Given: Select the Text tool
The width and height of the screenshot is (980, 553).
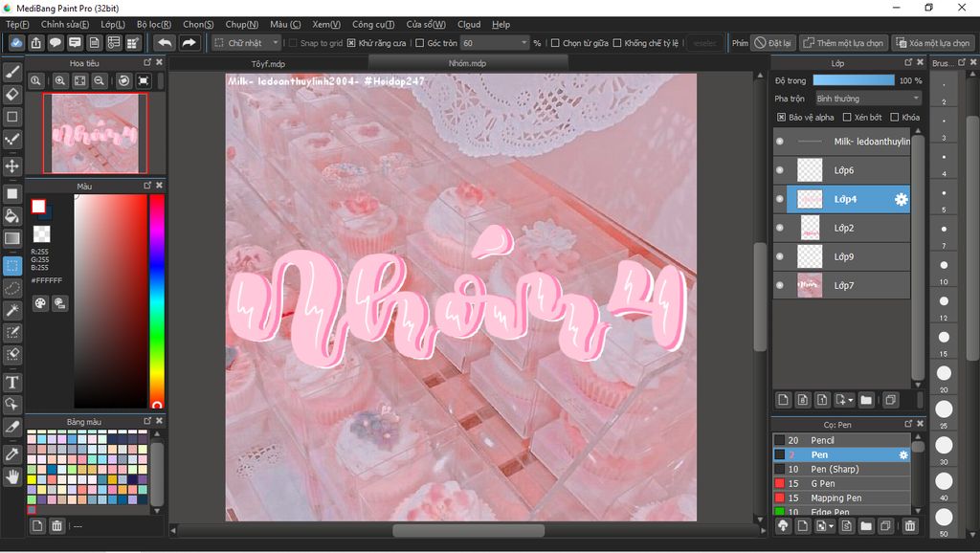Looking at the screenshot, I should click(11, 383).
